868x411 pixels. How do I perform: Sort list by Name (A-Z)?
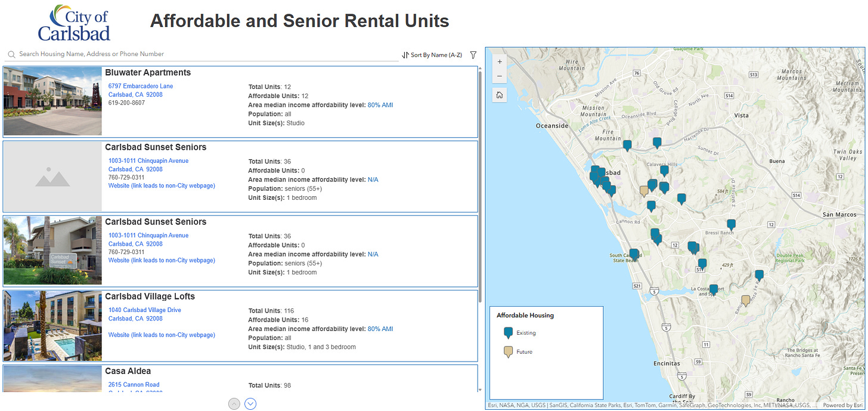coord(432,55)
